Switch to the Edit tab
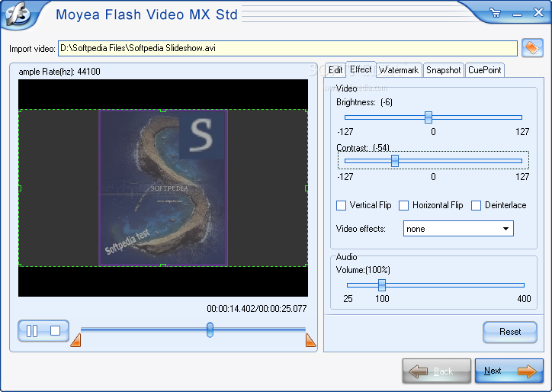Screen dimensions: 552x392 coord(335,70)
